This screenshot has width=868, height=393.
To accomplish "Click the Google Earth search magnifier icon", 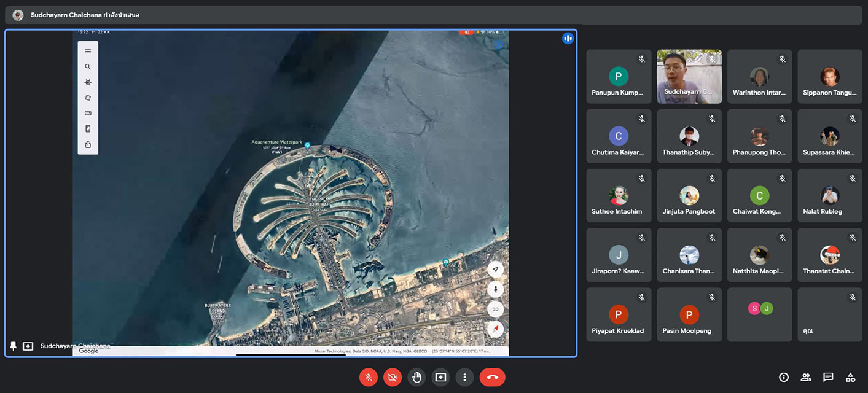I will pyautogui.click(x=88, y=67).
